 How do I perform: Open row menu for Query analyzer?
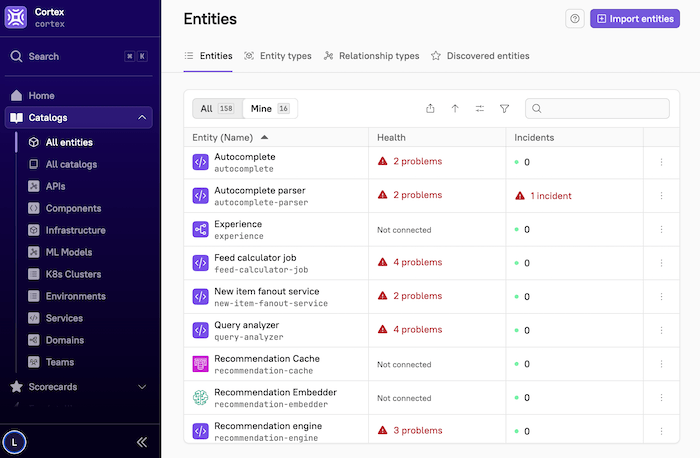661,330
